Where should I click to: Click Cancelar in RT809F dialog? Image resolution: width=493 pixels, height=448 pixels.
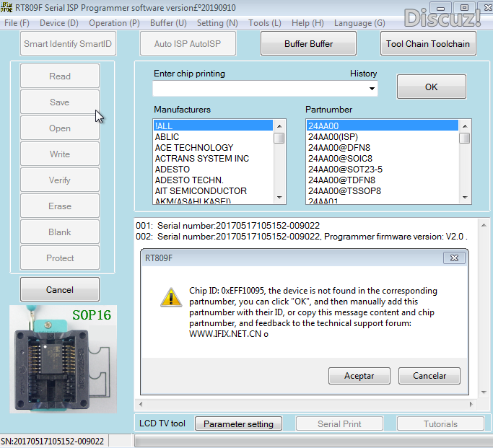[x=429, y=376]
